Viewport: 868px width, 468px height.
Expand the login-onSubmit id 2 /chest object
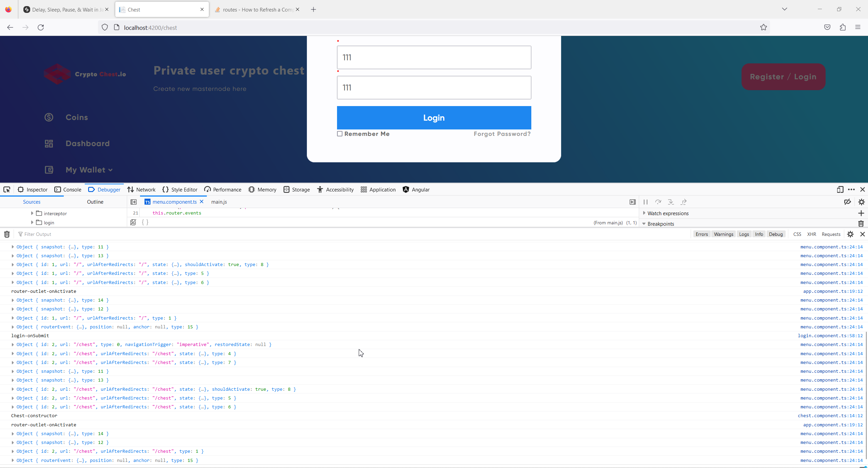pos(13,345)
